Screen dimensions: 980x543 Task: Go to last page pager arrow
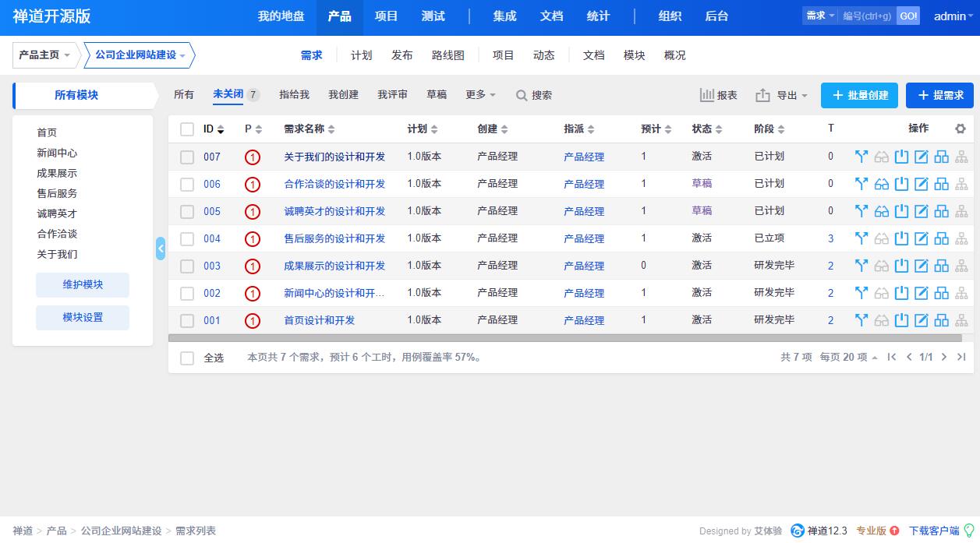(x=961, y=357)
